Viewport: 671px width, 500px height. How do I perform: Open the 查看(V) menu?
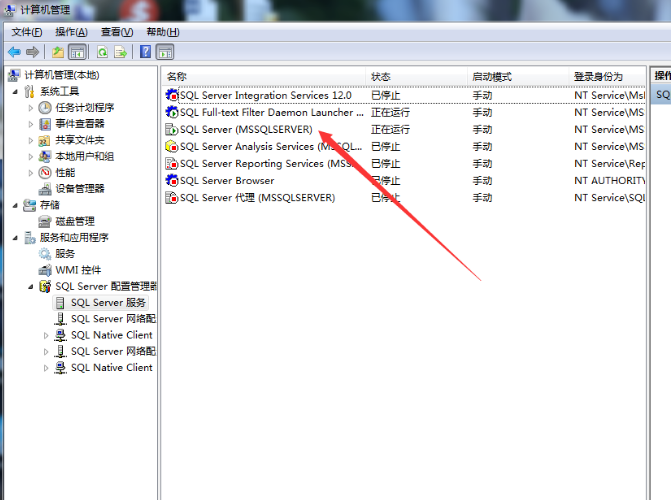(x=117, y=32)
